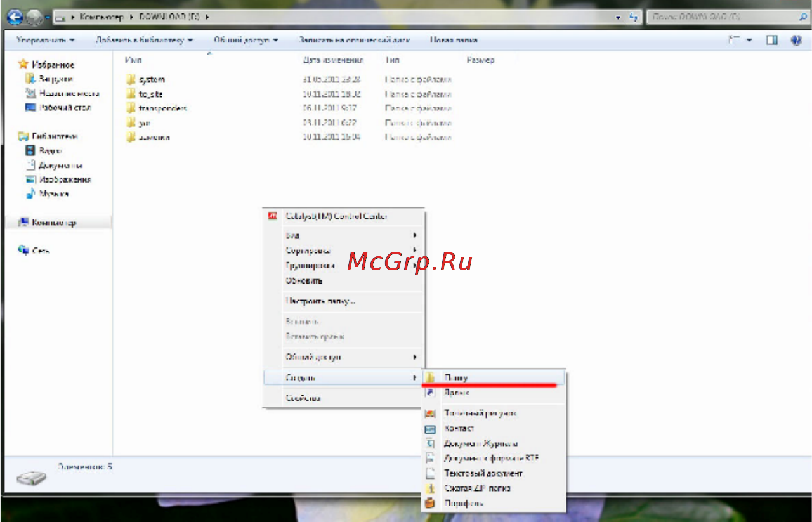Viewport: 812px width, 522px height.
Task: Sort by the Тип column header
Action: pyautogui.click(x=392, y=60)
